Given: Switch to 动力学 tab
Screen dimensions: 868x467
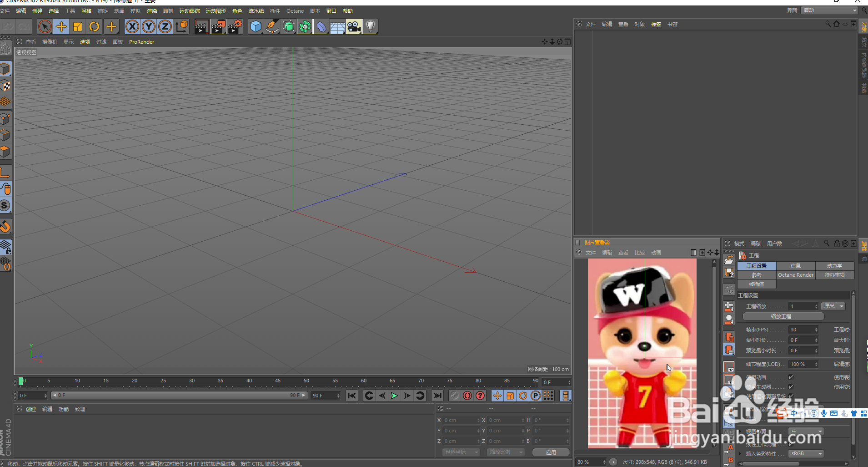Looking at the screenshot, I should click(835, 266).
